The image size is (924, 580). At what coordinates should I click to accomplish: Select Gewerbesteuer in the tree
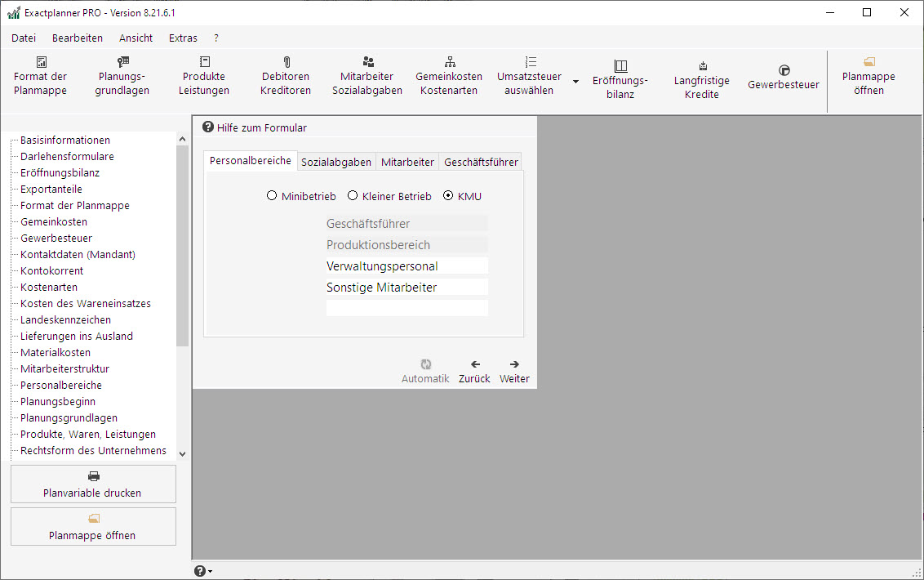pos(56,238)
